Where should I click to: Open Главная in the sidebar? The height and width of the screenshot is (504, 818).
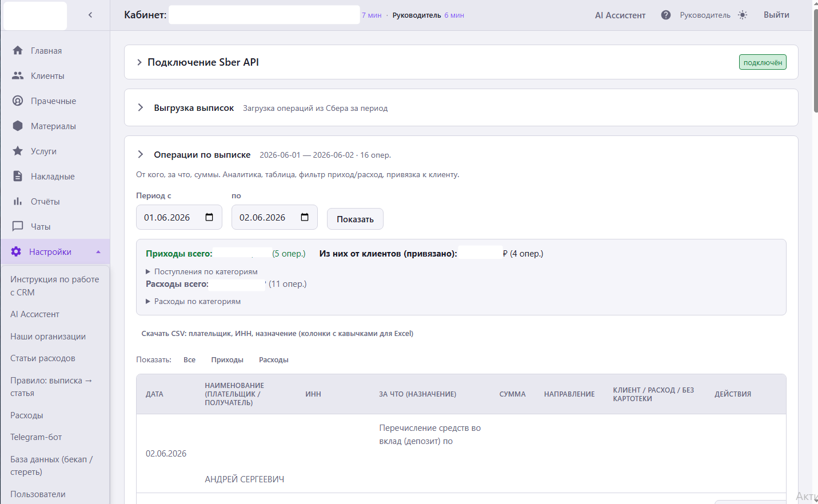coord(46,51)
